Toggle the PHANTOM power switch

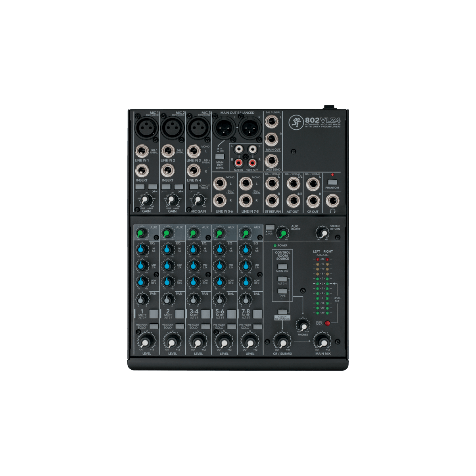click(332, 181)
